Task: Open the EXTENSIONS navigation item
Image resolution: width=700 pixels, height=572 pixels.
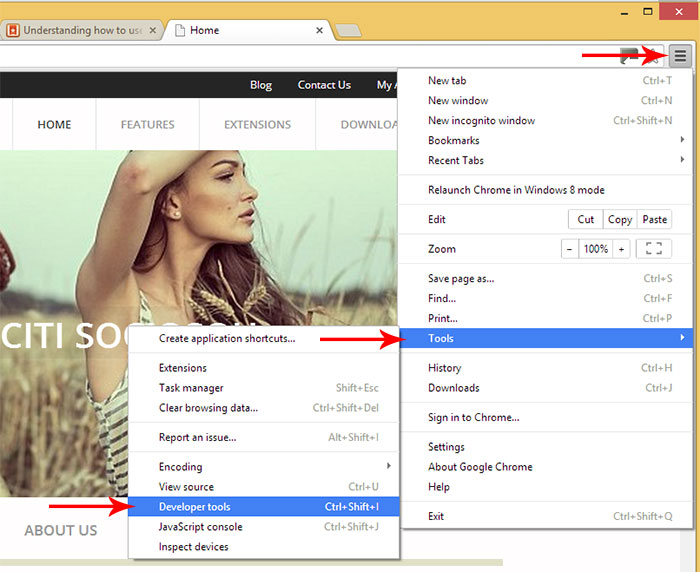Action: coord(257,124)
